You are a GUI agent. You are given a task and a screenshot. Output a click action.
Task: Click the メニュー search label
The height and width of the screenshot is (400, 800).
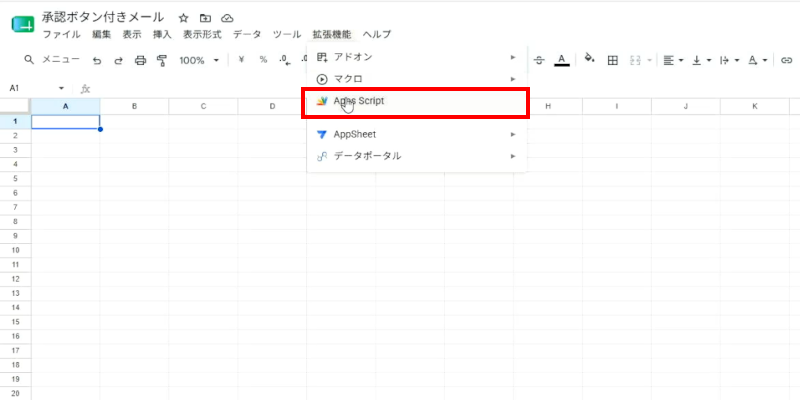61,60
